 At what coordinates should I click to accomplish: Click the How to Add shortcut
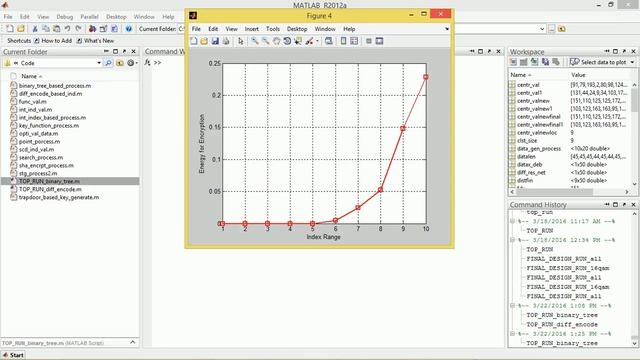pos(53,41)
